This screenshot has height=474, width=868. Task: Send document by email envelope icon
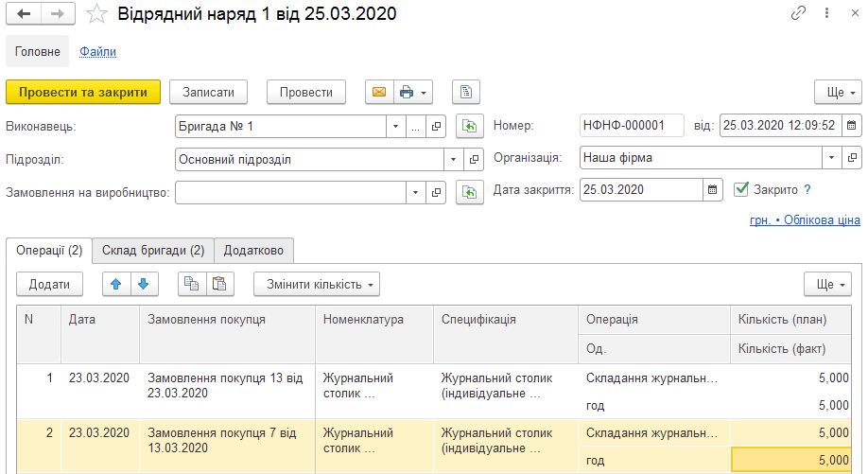click(379, 92)
